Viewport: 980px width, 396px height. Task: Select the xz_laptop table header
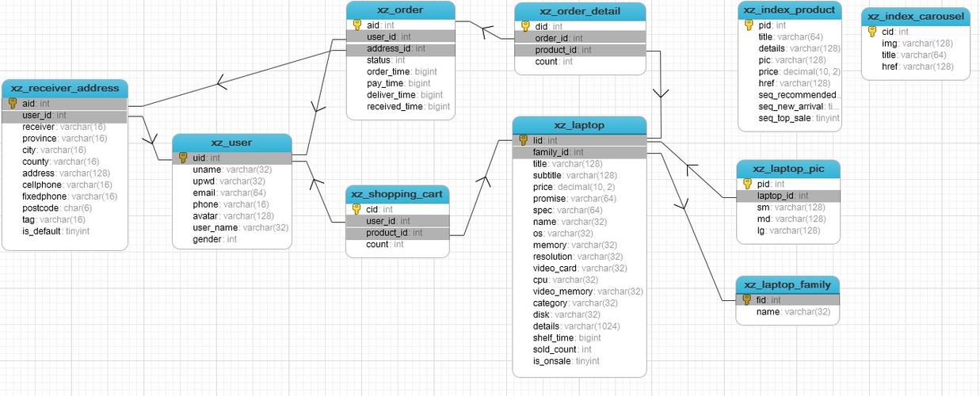[579, 125]
